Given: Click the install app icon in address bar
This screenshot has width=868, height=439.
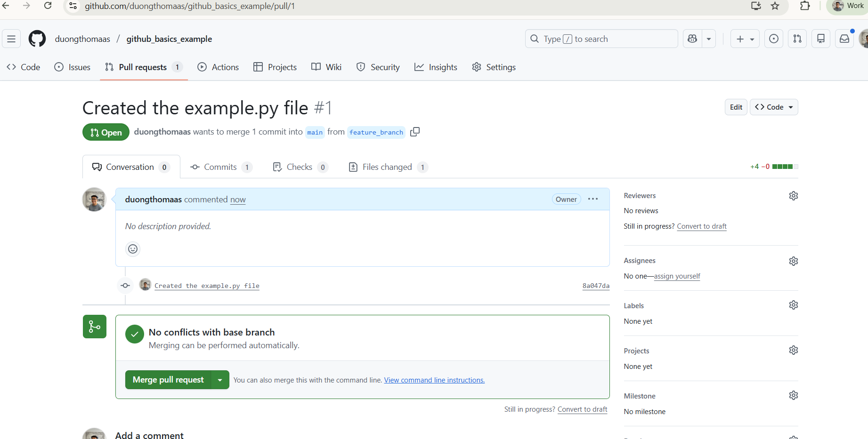Looking at the screenshot, I should tap(756, 6).
